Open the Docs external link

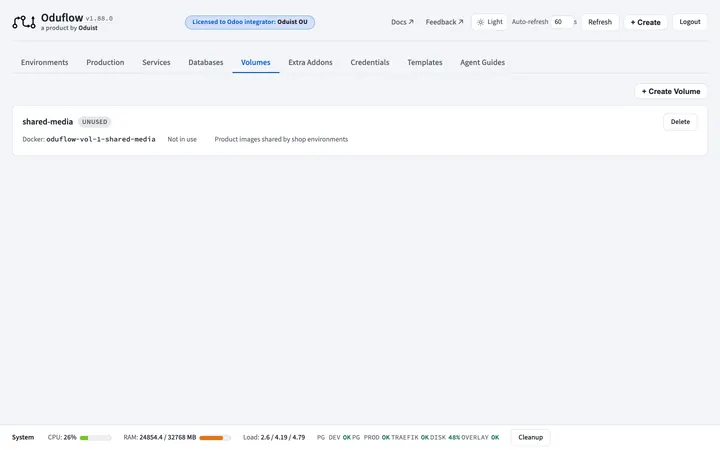click(402, 22)
